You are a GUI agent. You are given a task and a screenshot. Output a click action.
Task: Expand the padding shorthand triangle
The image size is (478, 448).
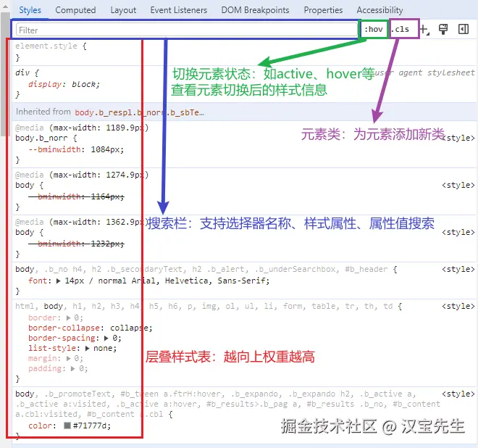tap(73, 369)
